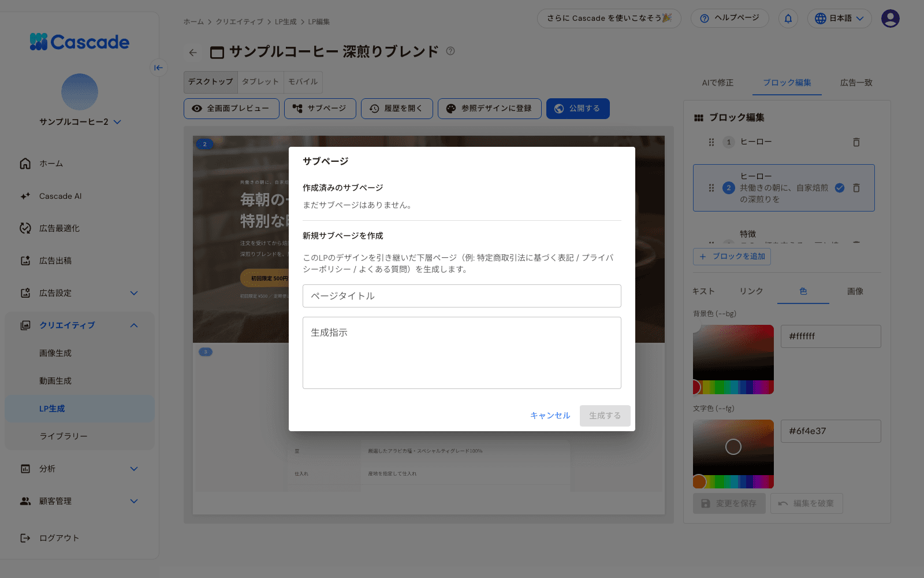Click 参照デザインに登録 button
This screenshot has height=578, width=924.
tap(489, 109)
